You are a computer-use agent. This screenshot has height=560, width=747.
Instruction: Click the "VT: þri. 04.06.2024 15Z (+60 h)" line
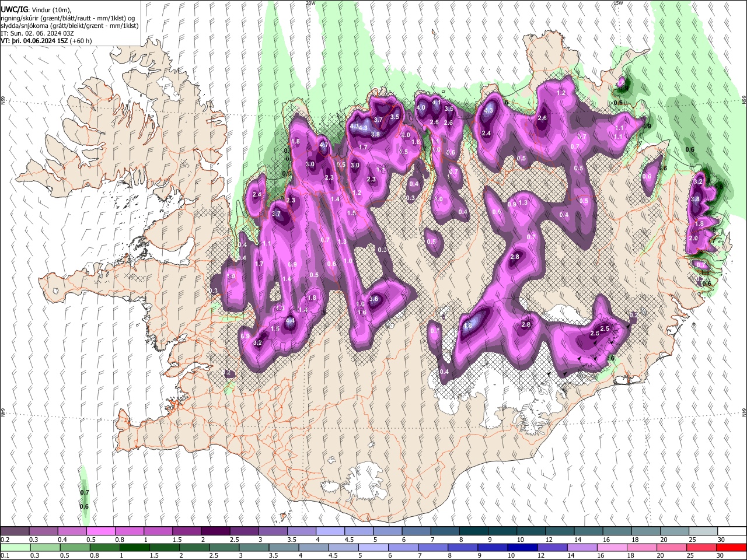pyautogui.click(x=46, y=41)
